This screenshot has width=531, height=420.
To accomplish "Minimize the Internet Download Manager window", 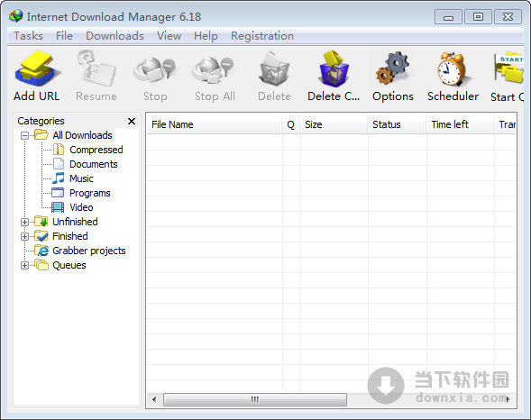I will point(448,17).
